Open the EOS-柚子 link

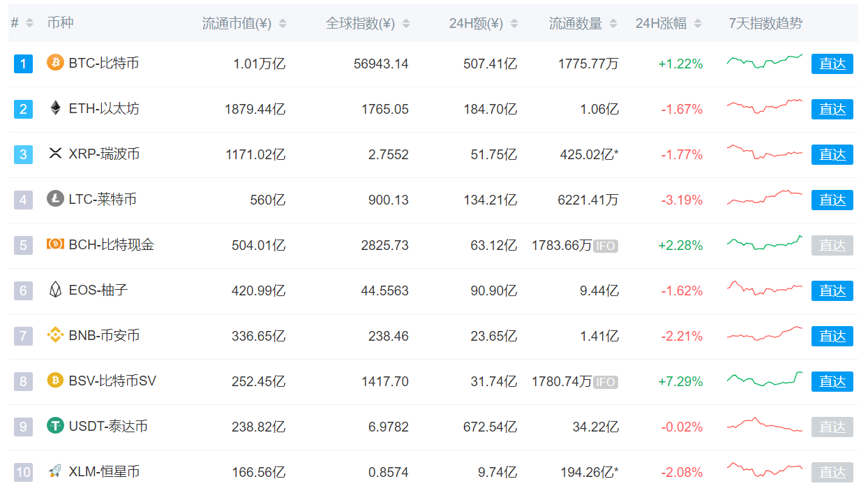[98, 290]
